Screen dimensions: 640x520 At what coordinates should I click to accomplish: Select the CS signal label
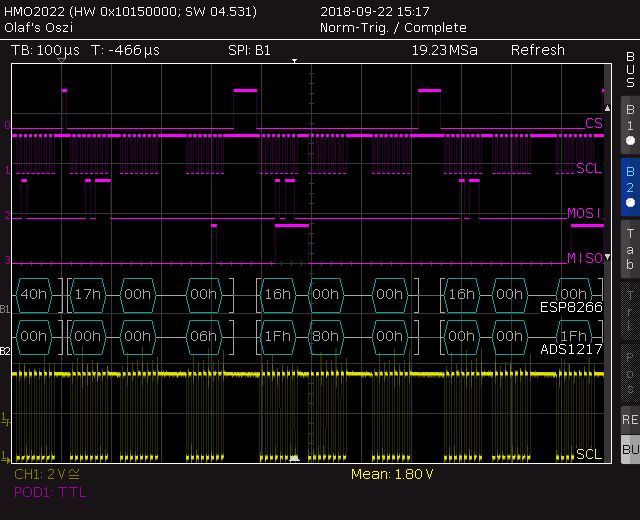[x=593, y=123]
